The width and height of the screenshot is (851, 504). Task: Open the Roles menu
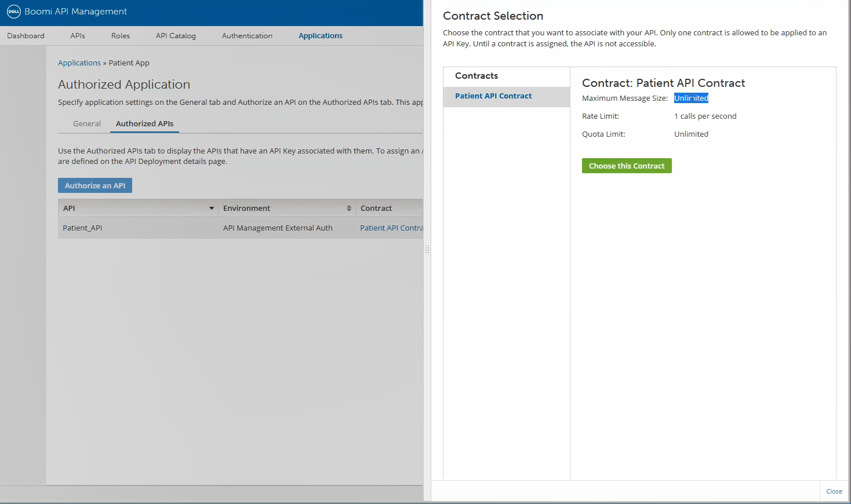tap(121, 36)
